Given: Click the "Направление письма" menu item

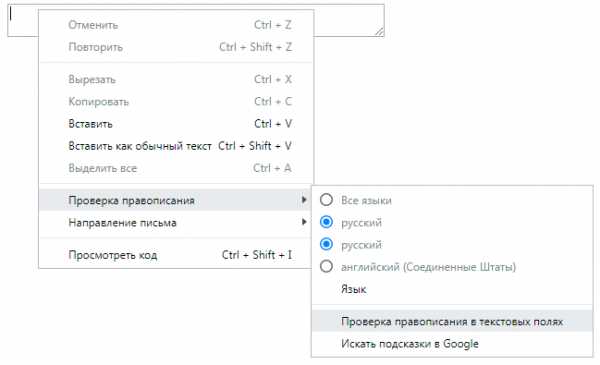Looking at the screenshot, I should (x=176, y=222).
